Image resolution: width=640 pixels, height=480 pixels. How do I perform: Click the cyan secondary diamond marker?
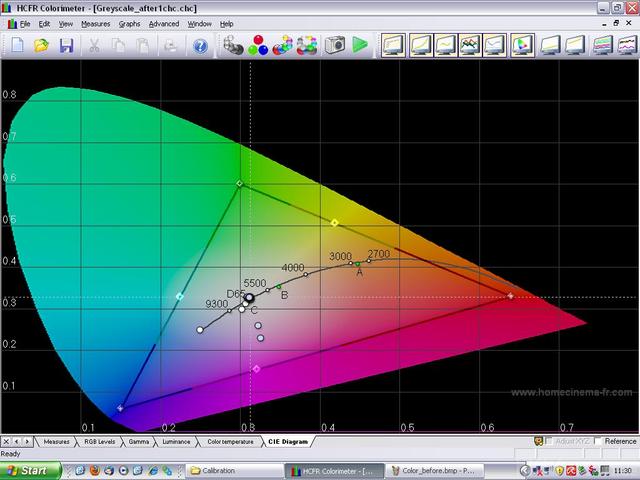pyautogui.click(x=180, y=296)
